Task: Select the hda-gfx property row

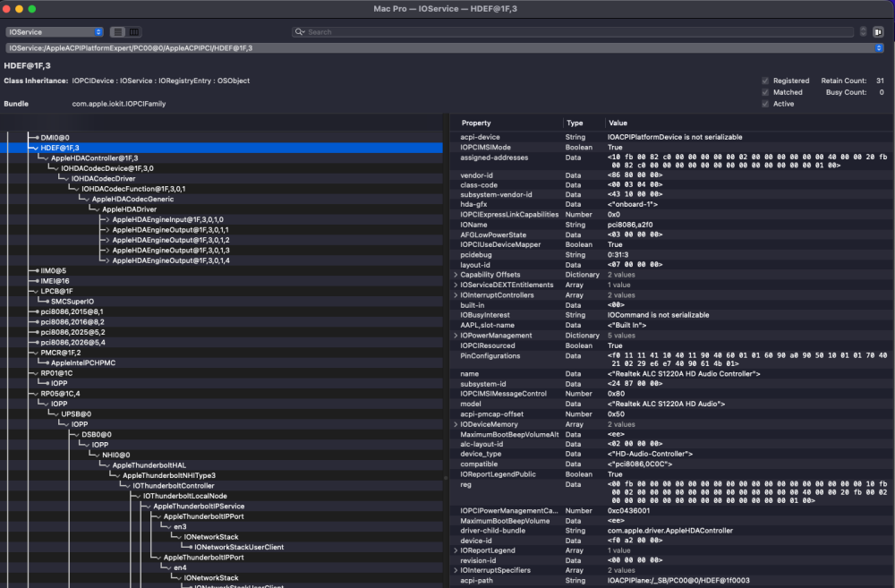Action: (672, 204)
